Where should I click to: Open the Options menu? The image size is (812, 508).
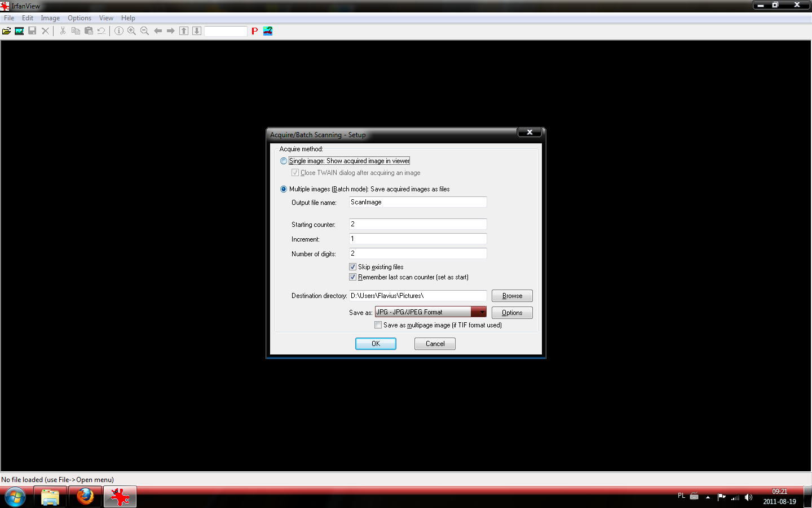80,18
